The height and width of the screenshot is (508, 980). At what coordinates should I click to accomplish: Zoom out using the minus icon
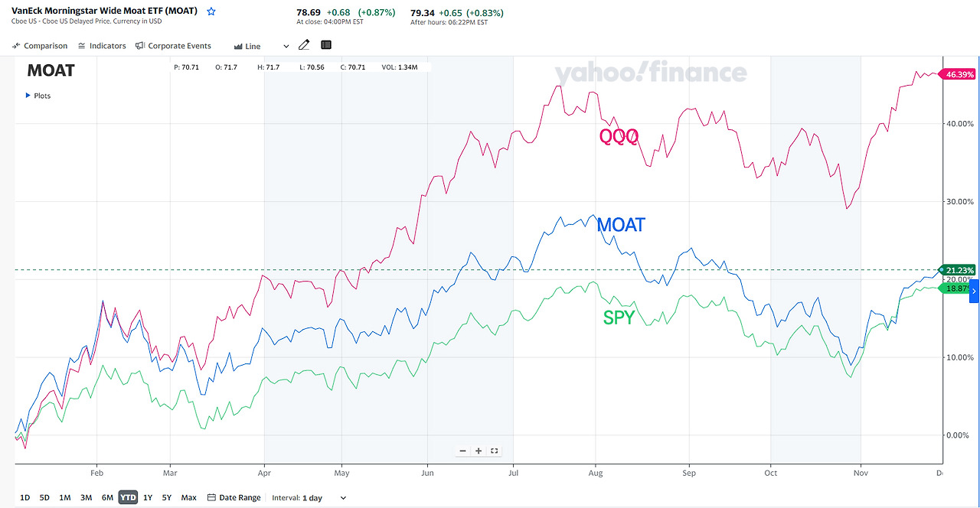click(462, 451)
